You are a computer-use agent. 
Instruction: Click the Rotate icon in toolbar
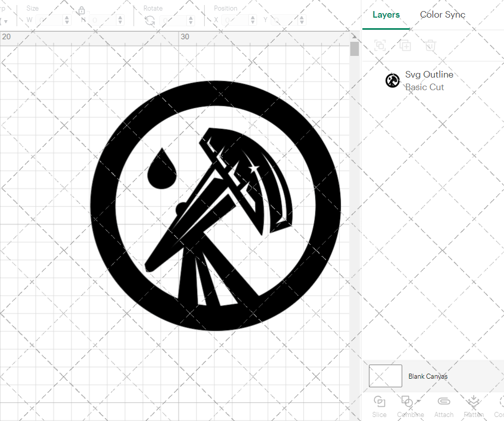click(x=150, y=20)
